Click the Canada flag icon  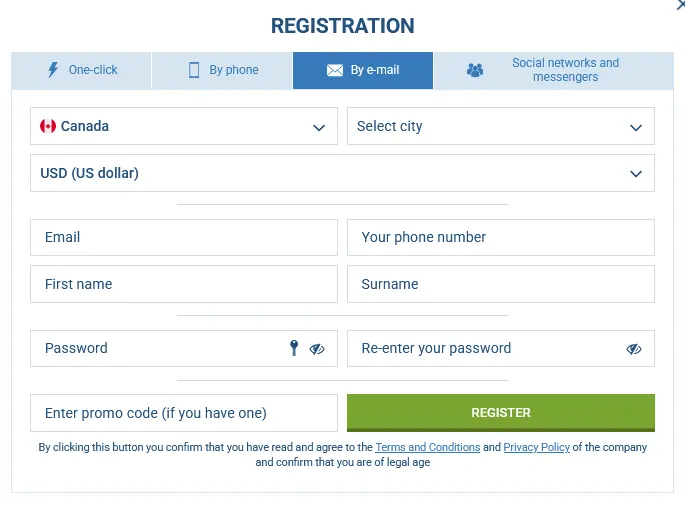click(x=48, y=126)
